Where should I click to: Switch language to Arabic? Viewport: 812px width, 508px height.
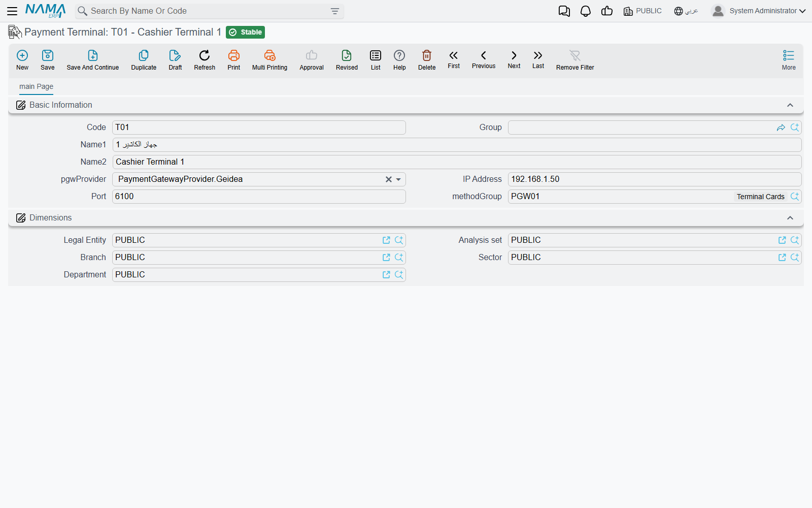686,11
